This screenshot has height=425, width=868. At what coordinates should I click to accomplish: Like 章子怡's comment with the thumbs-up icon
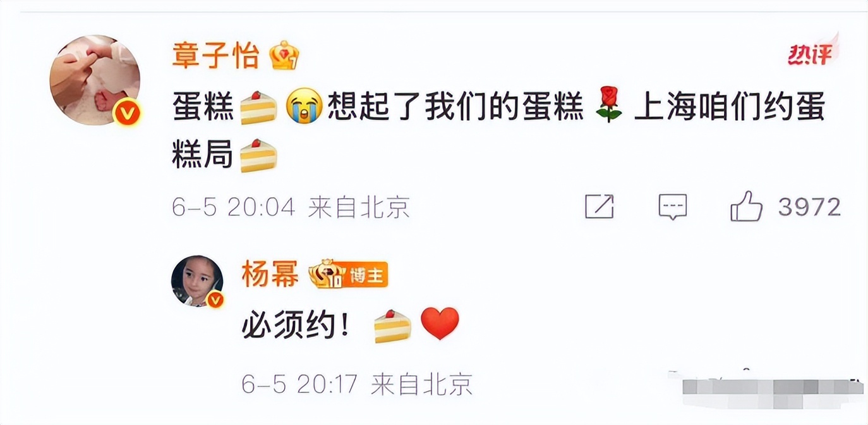(746, 206)
